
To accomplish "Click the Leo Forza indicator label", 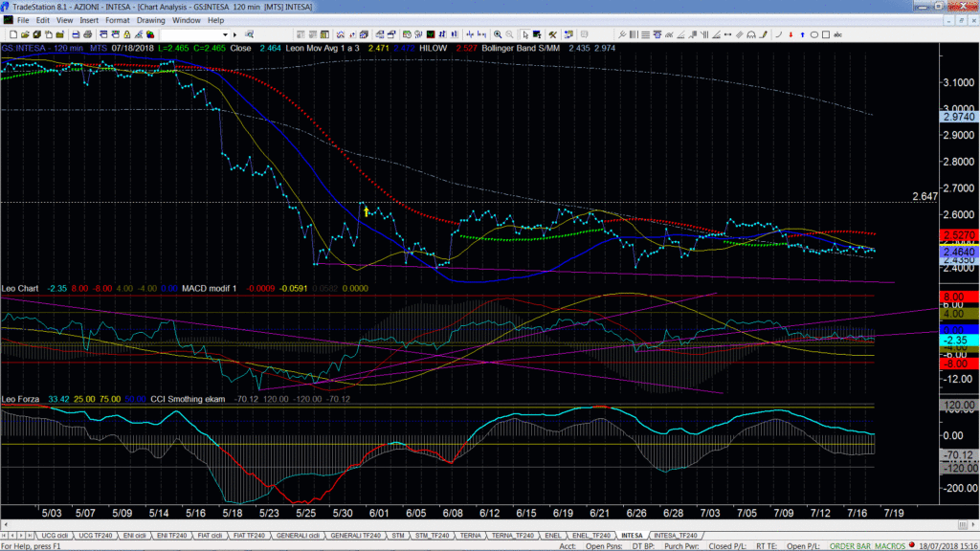I will point(20,399).
